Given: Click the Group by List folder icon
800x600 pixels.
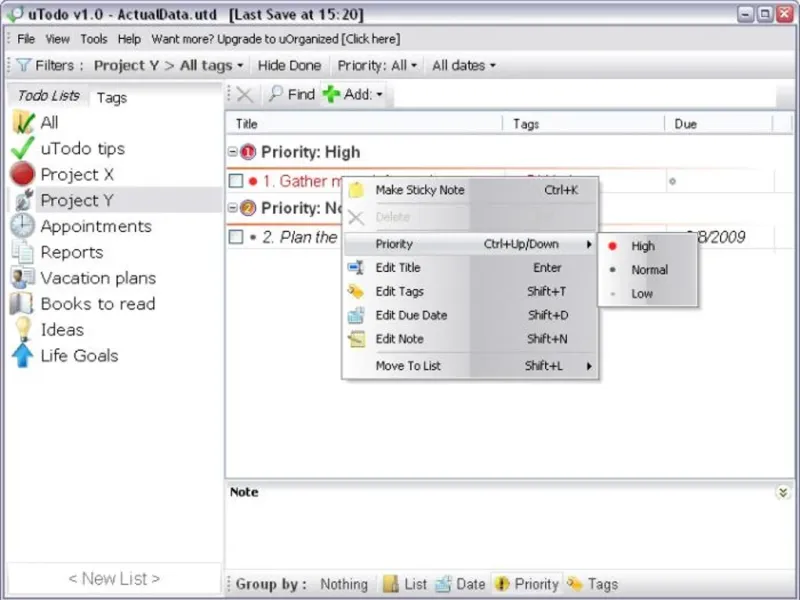Looking at the screenshot, I should point(391,584).
